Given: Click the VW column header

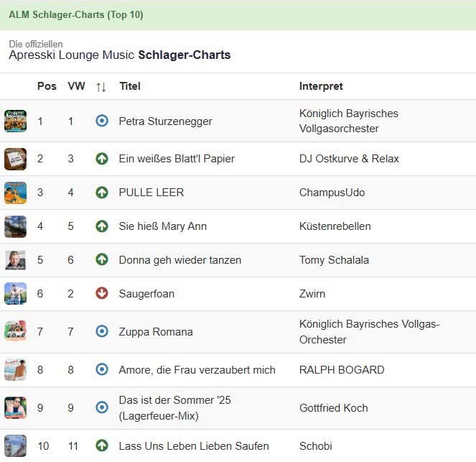Looking at the screenshot, I should click(76, 86).
